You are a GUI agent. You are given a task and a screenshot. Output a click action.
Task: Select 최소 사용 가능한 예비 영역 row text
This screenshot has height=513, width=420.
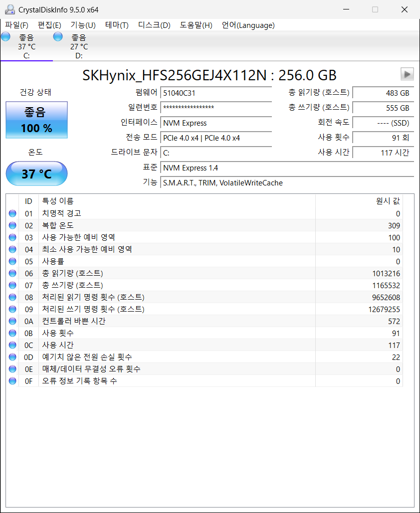click(87, 249)
